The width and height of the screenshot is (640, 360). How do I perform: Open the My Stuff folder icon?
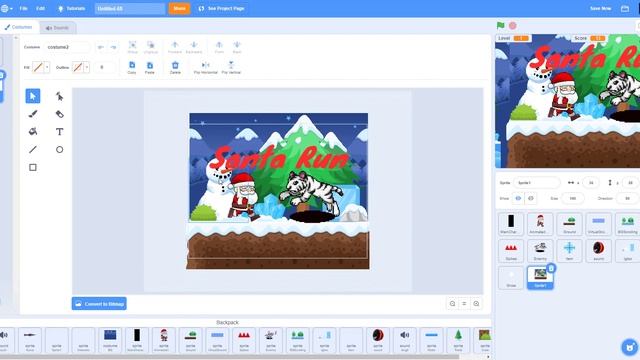(x=625, y=8)
